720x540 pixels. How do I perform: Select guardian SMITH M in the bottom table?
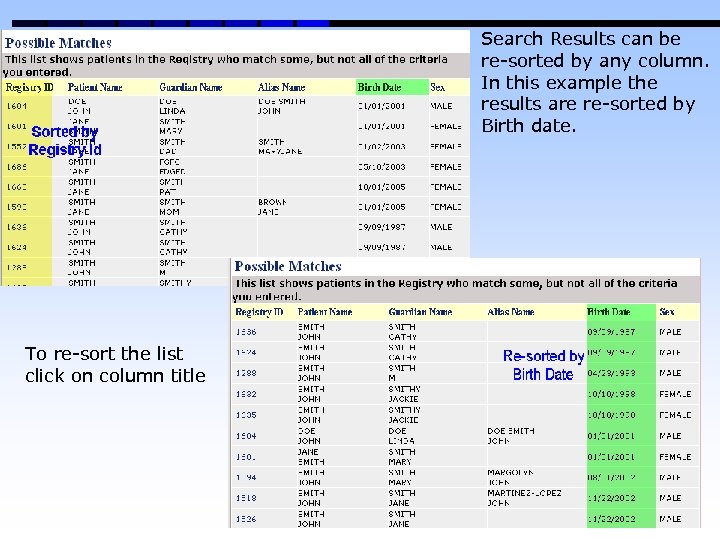point(402,373)
